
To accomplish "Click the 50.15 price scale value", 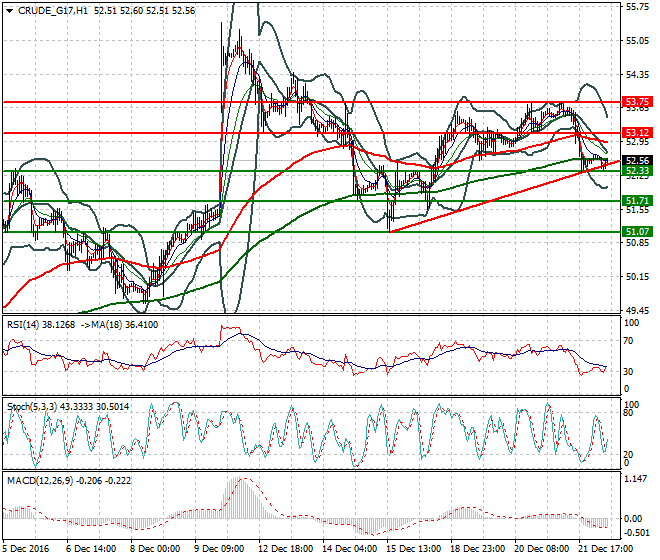I will (637, 277).
